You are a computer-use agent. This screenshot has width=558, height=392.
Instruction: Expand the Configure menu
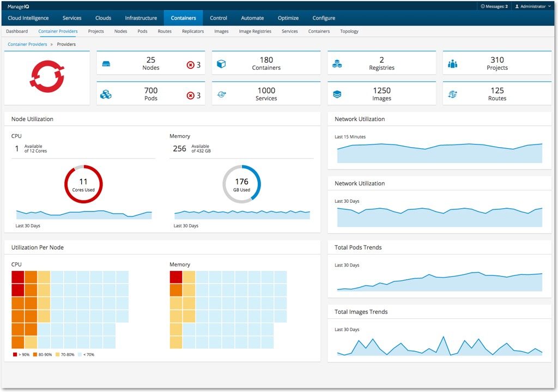pos(323,17)
